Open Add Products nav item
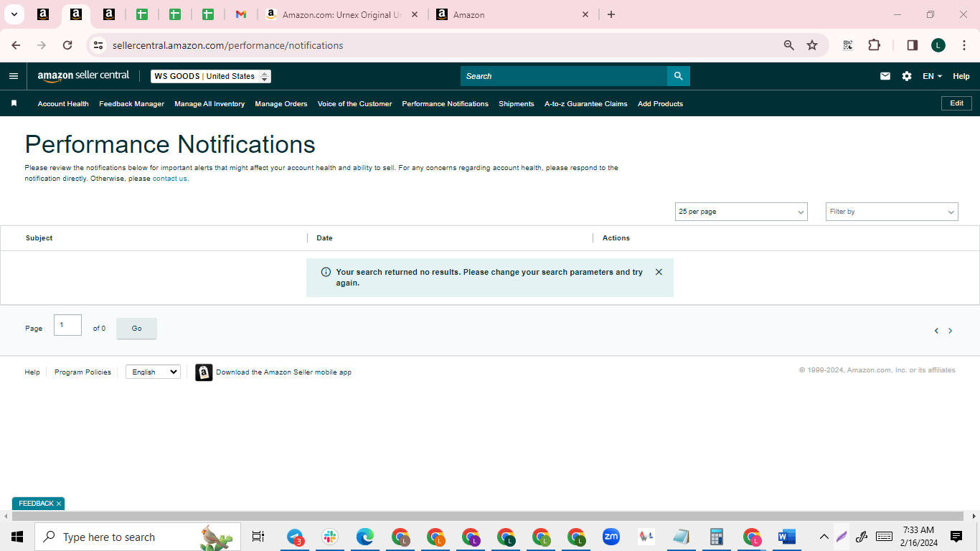The width and height of the screenshot is (980, 551). [x=660, y=104]
